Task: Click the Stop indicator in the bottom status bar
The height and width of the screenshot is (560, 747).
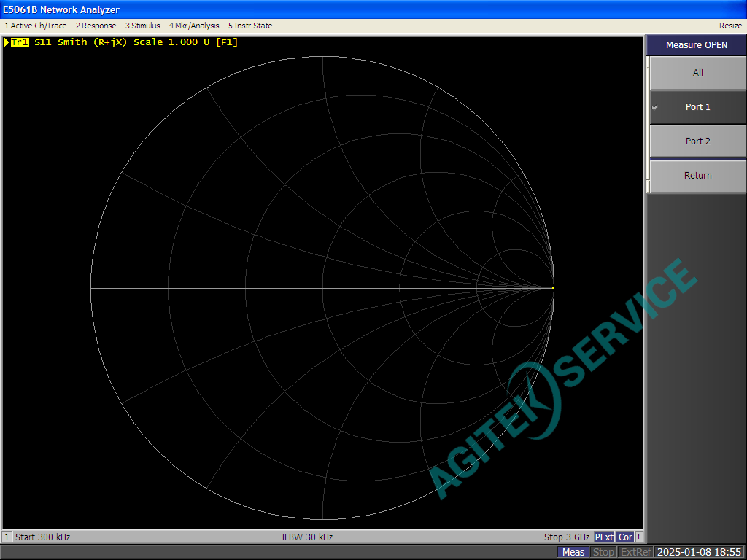Action: coord(603,552)
